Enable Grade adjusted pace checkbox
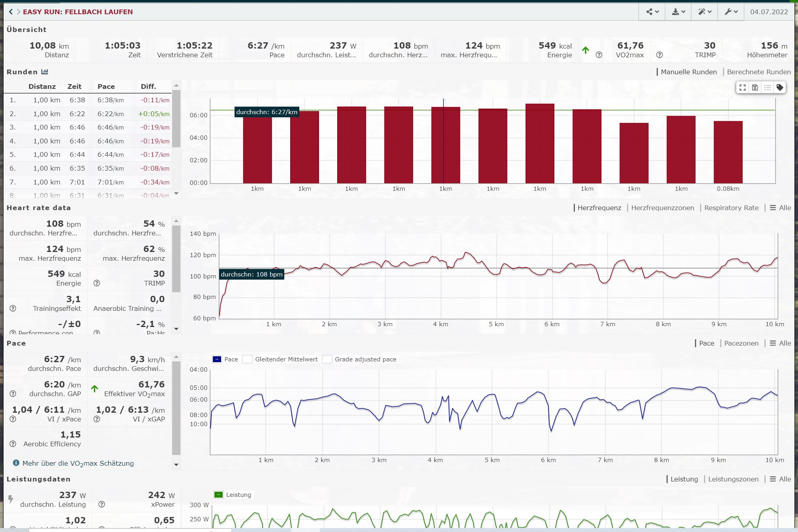Image resolution: width=798 pixels, height=532 pixels. [x=327, y=359]
